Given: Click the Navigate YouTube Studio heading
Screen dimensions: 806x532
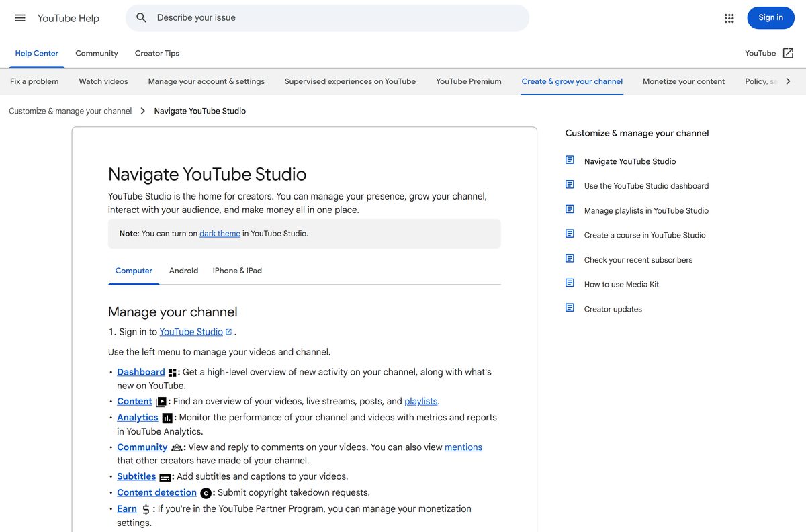Looking at the screenshot, I should click(208, 175).
